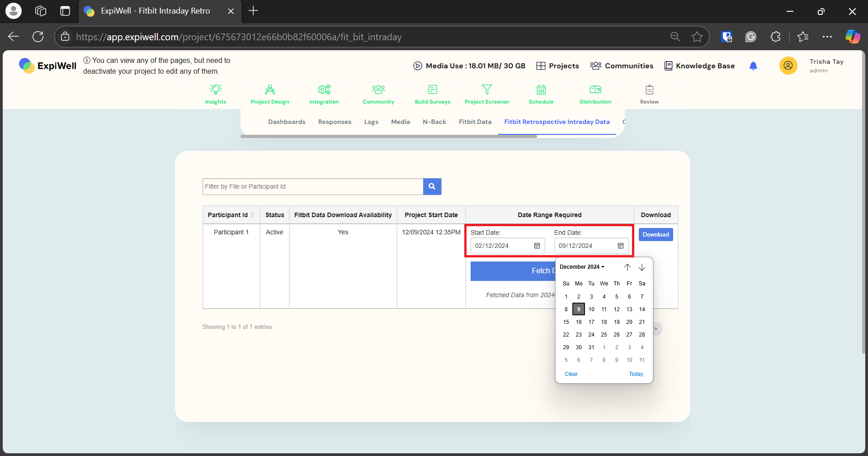Open the Copilot icon in browser toolbar
Screen dimensions: 868x456
point(853,37)
